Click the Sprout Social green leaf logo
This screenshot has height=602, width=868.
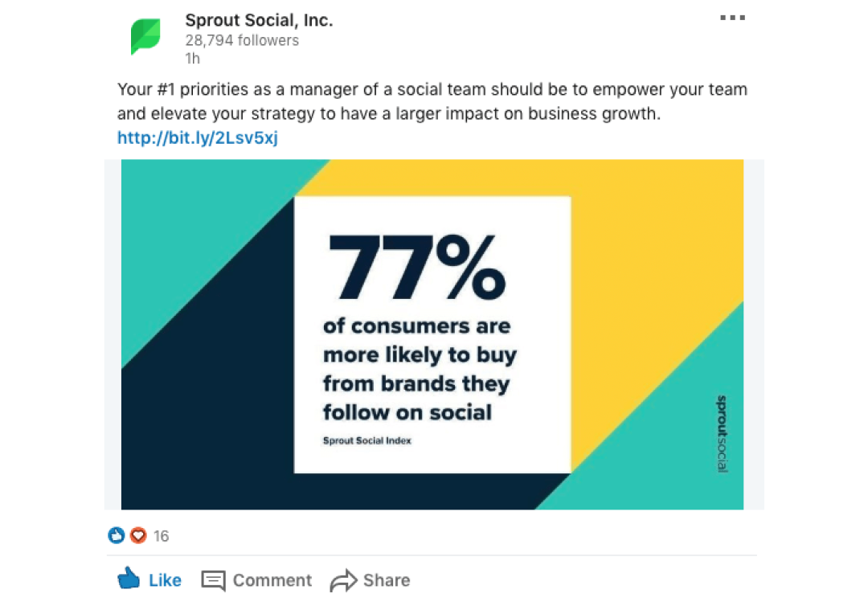(x=145, y=36)
